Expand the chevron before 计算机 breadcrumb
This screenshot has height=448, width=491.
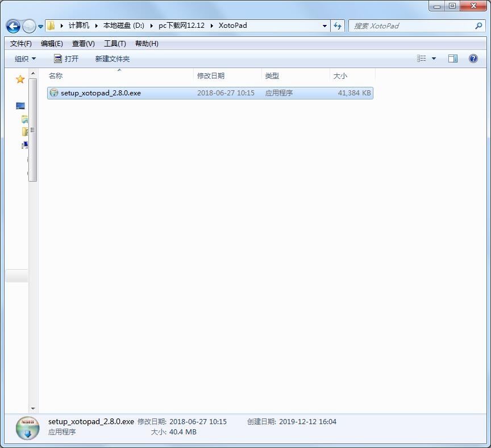[x=62, y=26]
